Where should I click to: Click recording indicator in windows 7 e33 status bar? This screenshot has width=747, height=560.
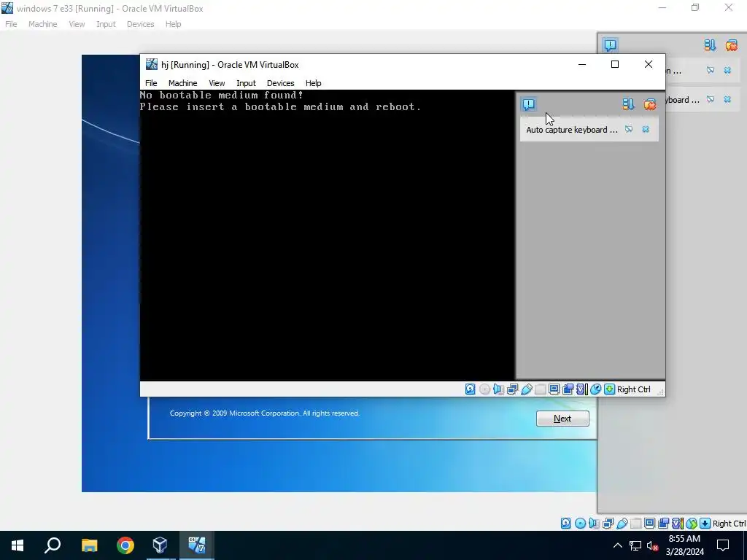coord(663,524)
